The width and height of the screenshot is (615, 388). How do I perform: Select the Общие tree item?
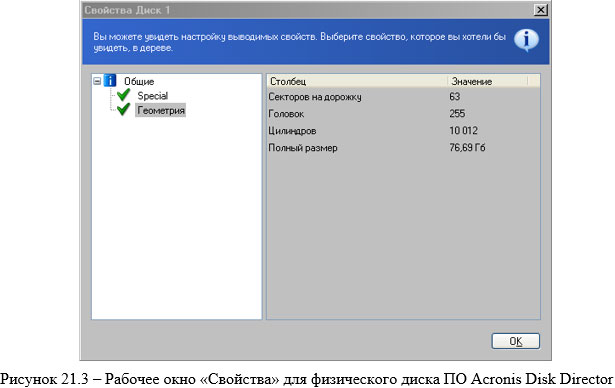pos(139,81)
